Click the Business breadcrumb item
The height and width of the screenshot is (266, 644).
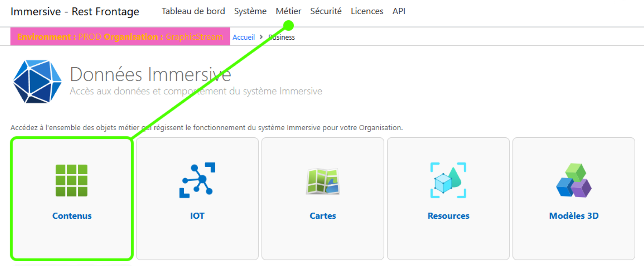pos(282,37)
